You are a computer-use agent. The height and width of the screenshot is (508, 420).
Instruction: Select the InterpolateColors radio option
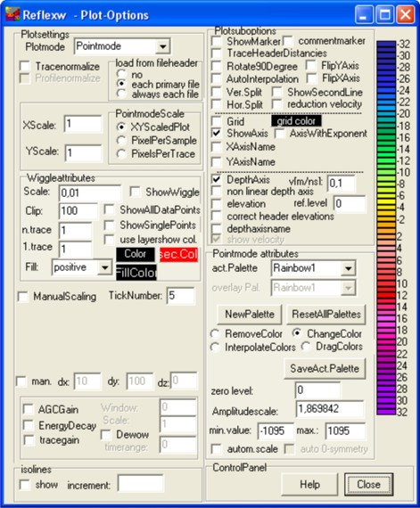click(215, 348)
